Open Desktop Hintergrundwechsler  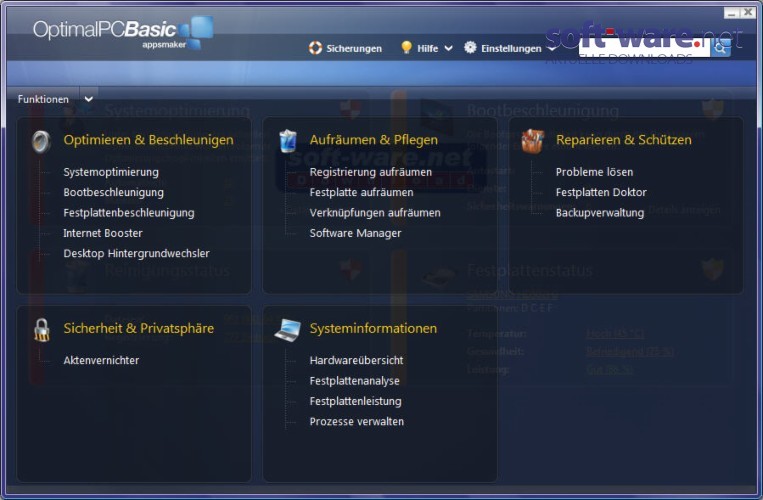pos(136,253)
